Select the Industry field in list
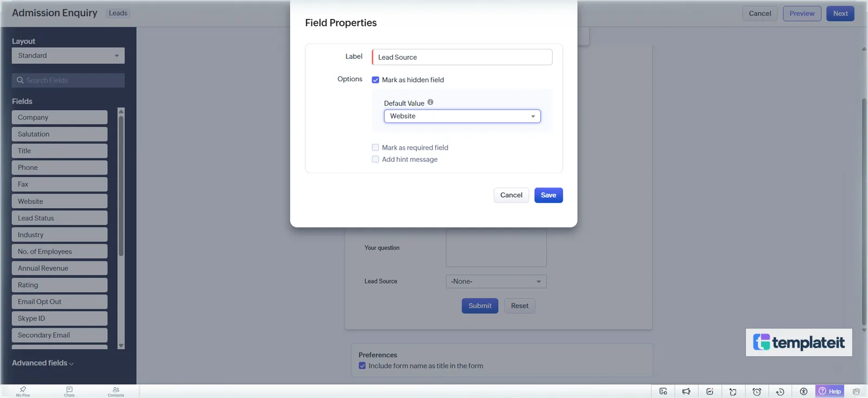Viewport: 868px width, 398px height. pos(60,235)
